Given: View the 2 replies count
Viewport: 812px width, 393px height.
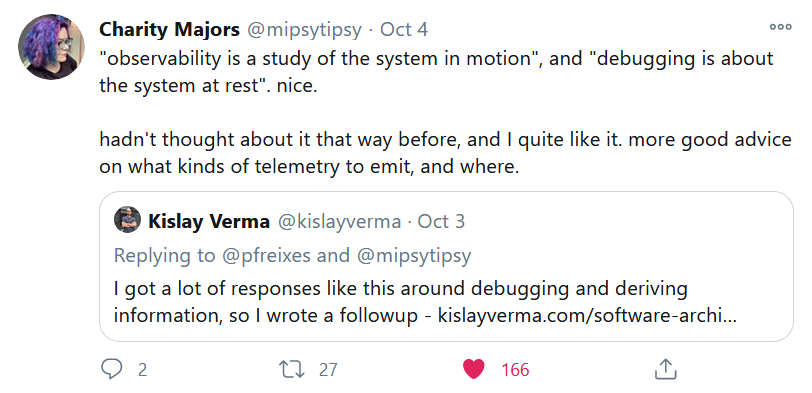Looking at the screenshot, I should (142, 370).
